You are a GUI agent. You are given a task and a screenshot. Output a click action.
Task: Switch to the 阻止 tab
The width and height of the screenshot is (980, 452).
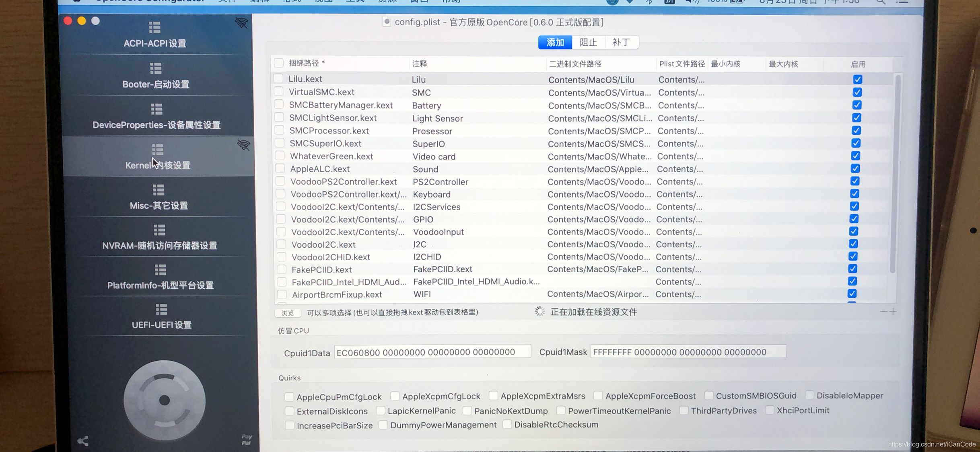point(588,43)
